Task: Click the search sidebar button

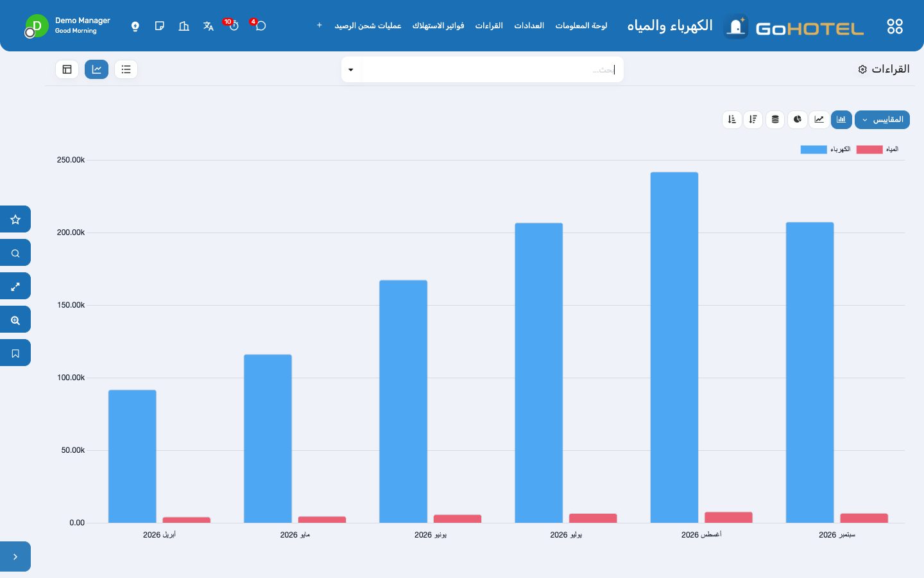Action: click(15, 253)
